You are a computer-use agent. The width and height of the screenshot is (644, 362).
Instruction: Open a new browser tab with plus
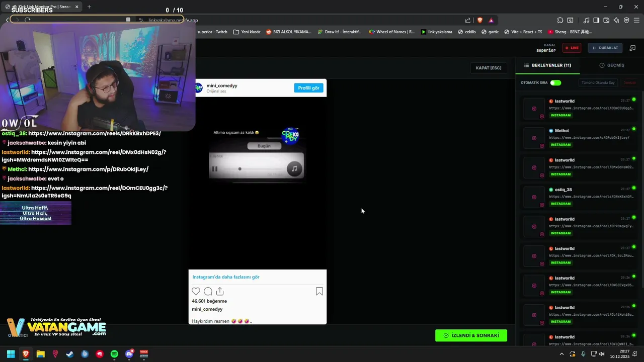click(x=89, y=7)
